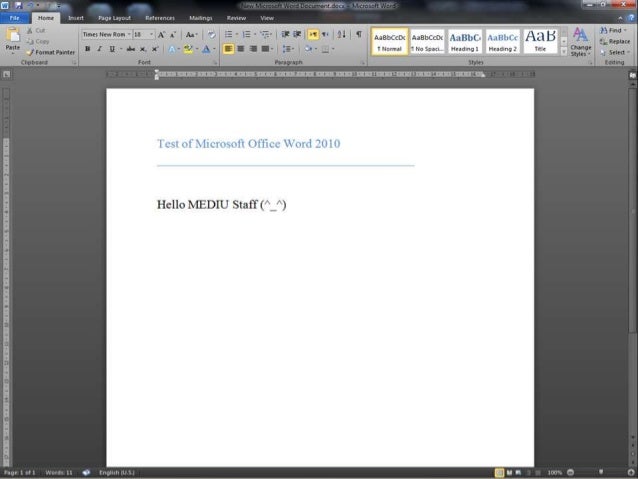638x479 pixels.
Task: Apply text highlight color
Action: click(188, 49)
